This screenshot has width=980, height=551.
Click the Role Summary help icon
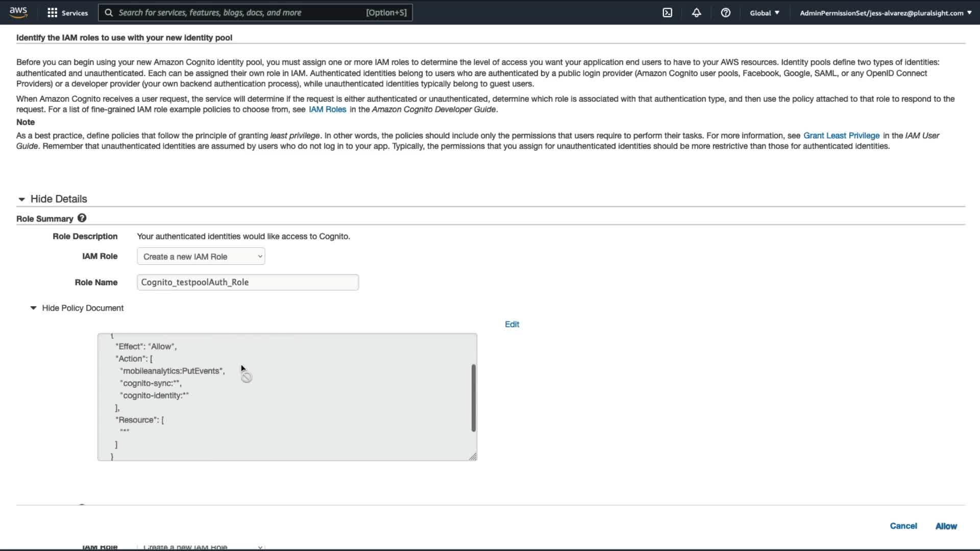82,218
